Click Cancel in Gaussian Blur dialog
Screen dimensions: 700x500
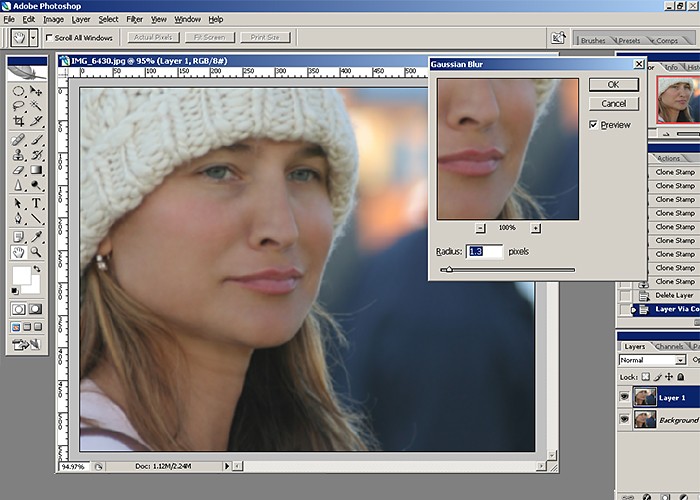coord(613,104)
